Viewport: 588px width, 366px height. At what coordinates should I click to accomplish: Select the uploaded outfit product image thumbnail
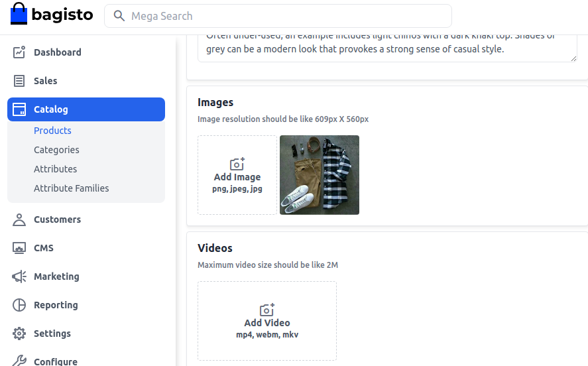pos(320,175)
